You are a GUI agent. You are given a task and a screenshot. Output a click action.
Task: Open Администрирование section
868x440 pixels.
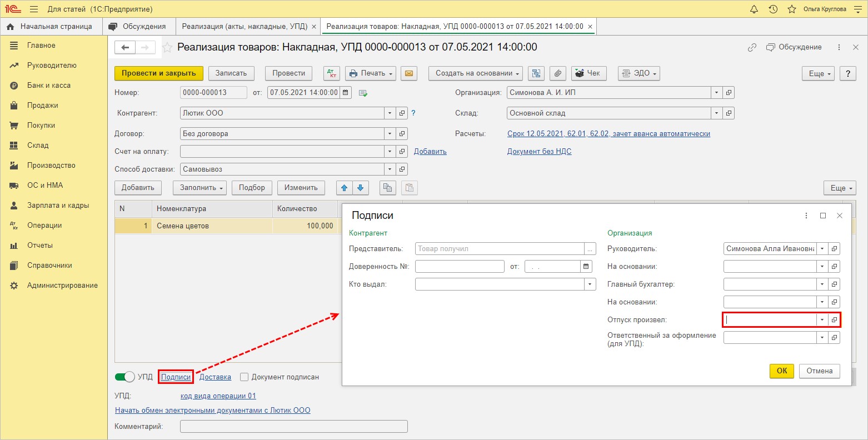(62, 286)
